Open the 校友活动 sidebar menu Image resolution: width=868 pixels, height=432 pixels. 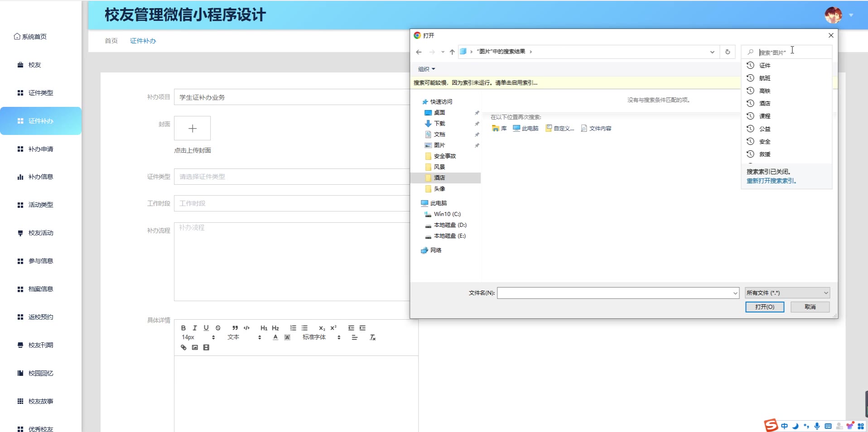pos(41,233)
